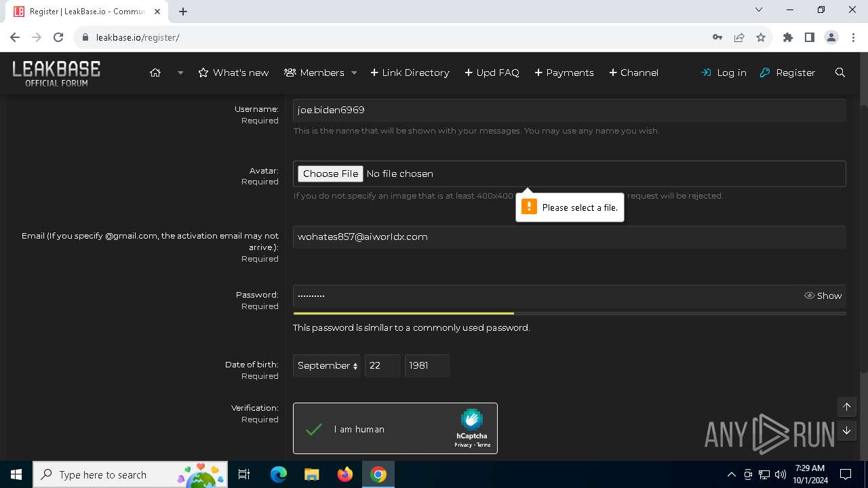The height and width of the screenshot is (488, 868).
Task: Click the Log in link
Action: 724,73
